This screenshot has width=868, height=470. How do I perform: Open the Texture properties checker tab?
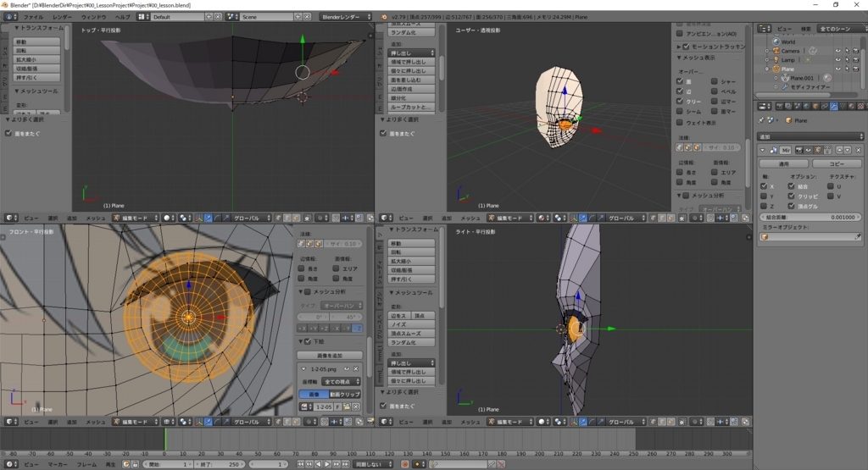(x=860, y=106)
